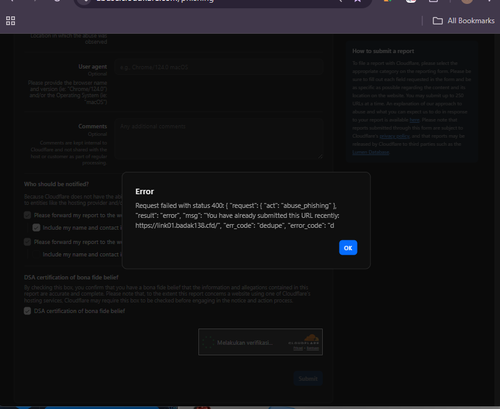
Task: Click the User agent input field
Action: click(219, 67)
